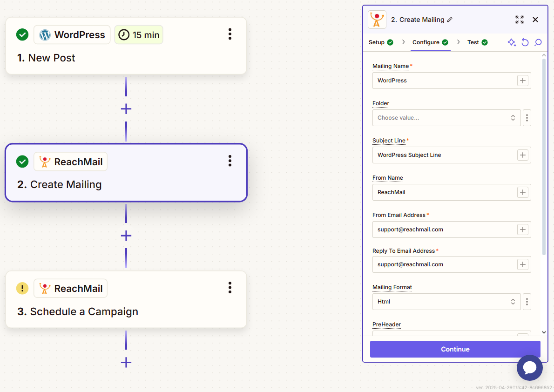The height and width of the screenshot is (392, 554).
Task: Open Folder field options three-dot menu
Action: click(x=527, y=118)
